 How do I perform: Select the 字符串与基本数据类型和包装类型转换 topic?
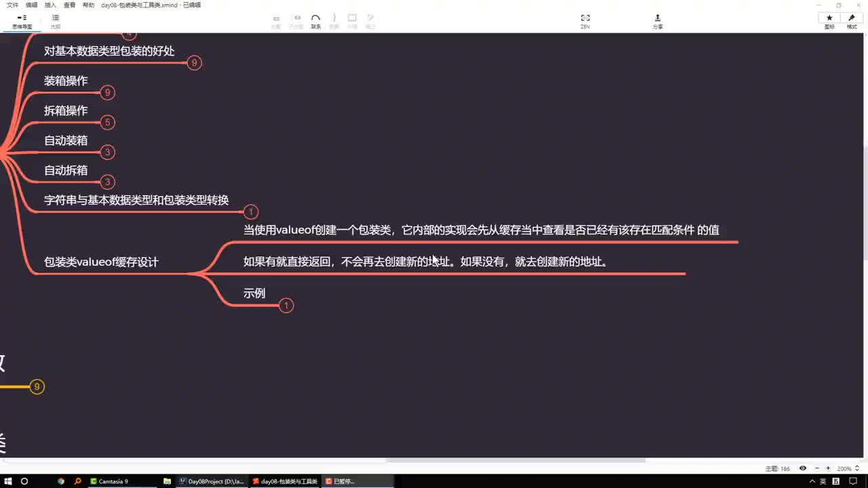(136, 200)
